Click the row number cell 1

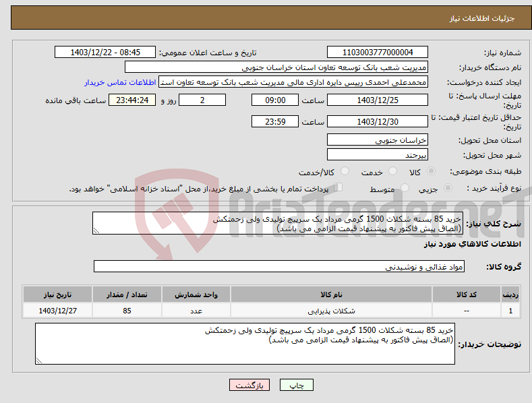pyautogui.click(x=510, y=311)
